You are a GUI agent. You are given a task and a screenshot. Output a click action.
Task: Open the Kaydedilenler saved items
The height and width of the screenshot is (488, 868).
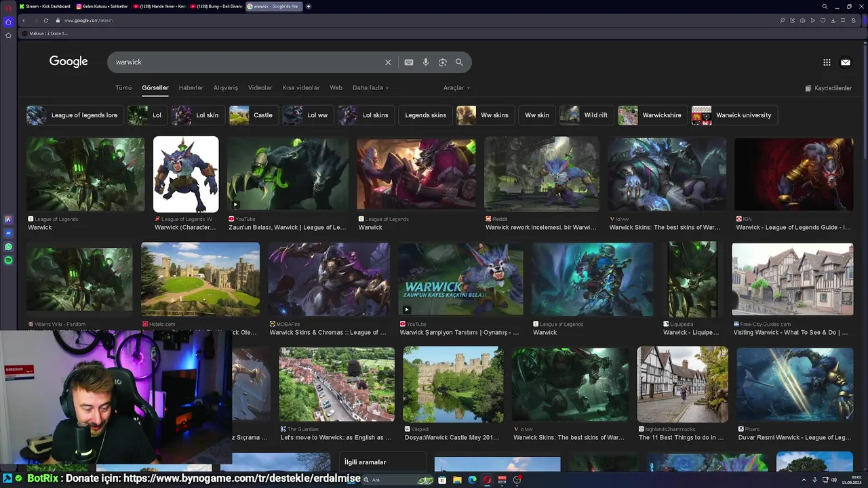click(828, 88)
